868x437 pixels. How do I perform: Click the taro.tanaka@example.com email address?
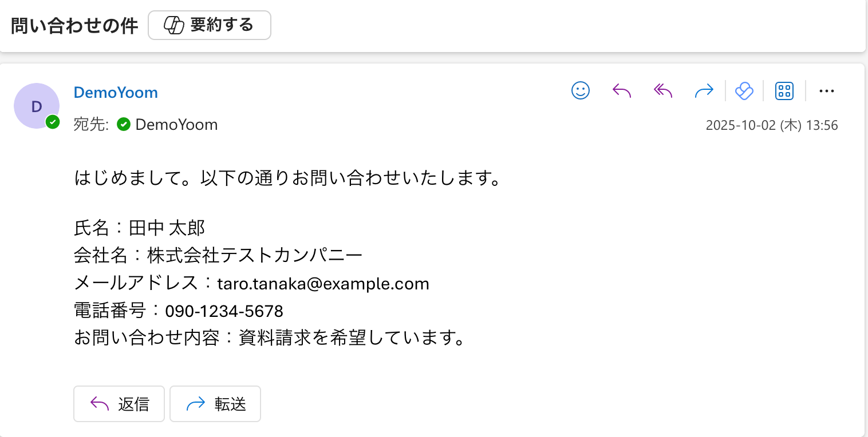pyautogui.click(x=323, y=284)
